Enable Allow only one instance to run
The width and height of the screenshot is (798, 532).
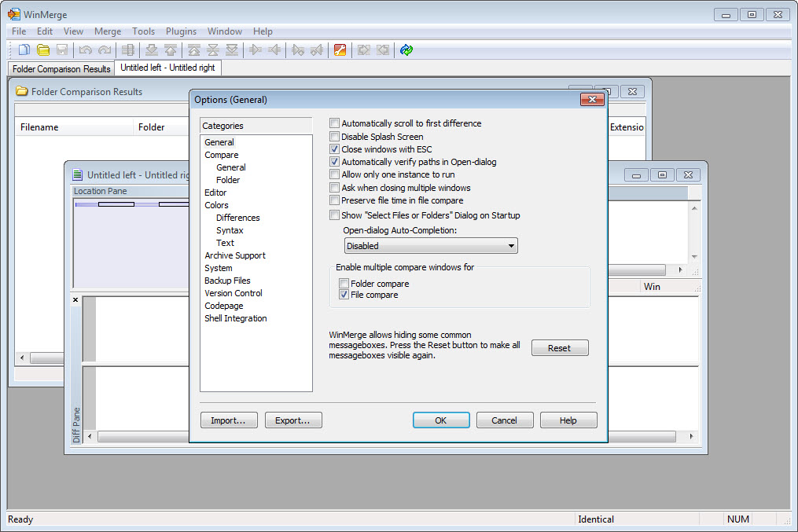pyautogui.click(x=334, y=174)
